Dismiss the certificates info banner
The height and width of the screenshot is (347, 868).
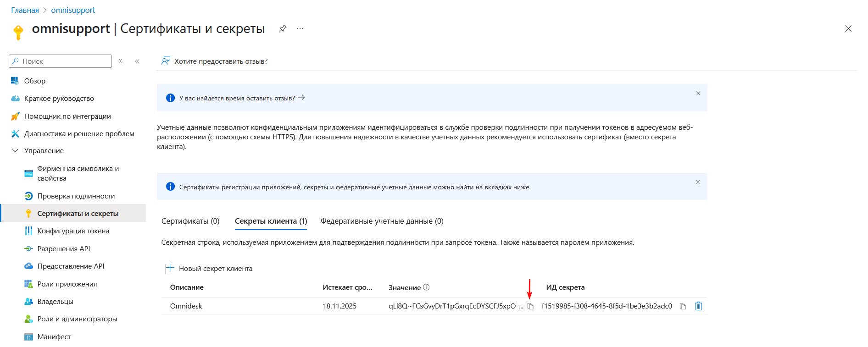698,182
